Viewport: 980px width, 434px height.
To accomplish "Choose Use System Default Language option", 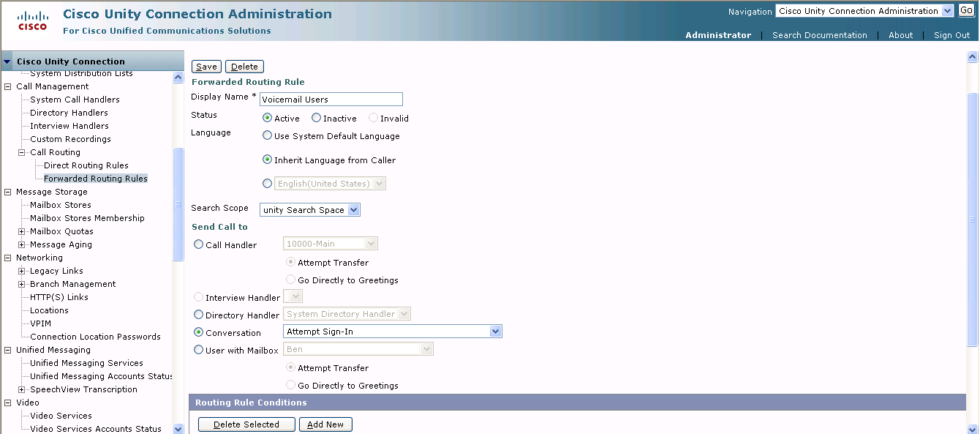I will pyautogui.click(x=268, y=135).
